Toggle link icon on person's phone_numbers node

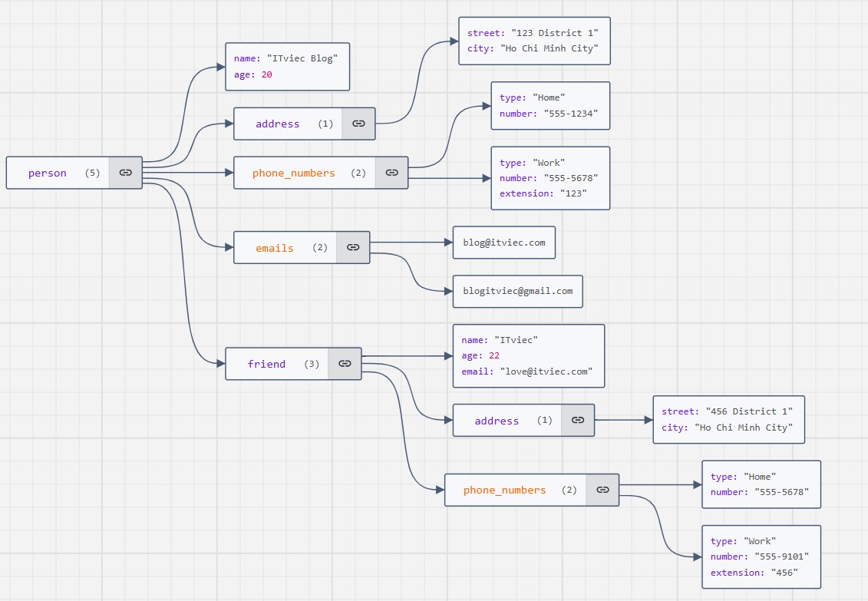coord(392,173)
